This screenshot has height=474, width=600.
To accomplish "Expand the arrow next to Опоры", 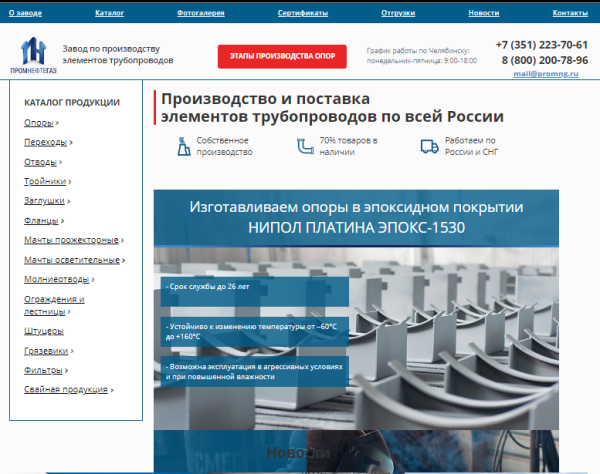I will [x=57, y=123].
